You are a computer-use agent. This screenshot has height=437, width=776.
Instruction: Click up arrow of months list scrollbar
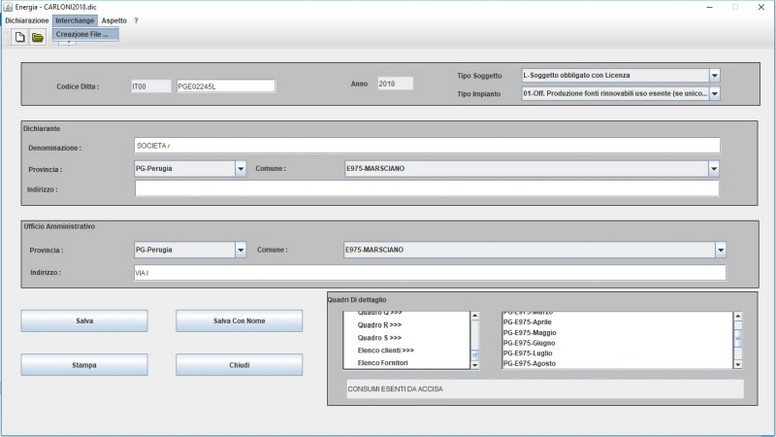tap(738, 316)
